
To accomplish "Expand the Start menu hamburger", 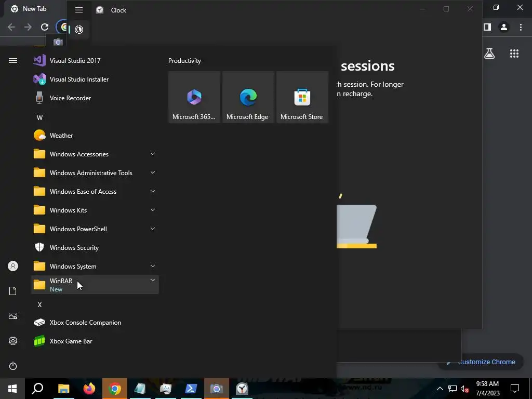I will click(13, 61).
